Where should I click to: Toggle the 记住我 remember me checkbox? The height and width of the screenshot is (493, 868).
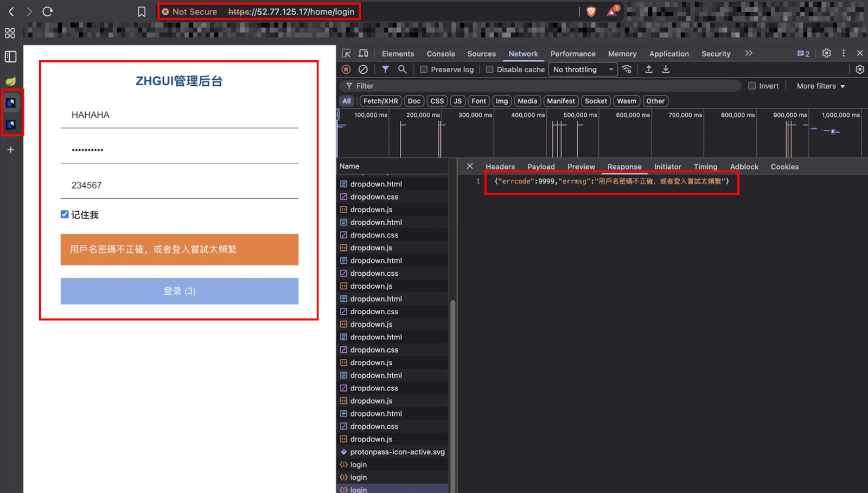pyautogui.click(x=65, y=214)
